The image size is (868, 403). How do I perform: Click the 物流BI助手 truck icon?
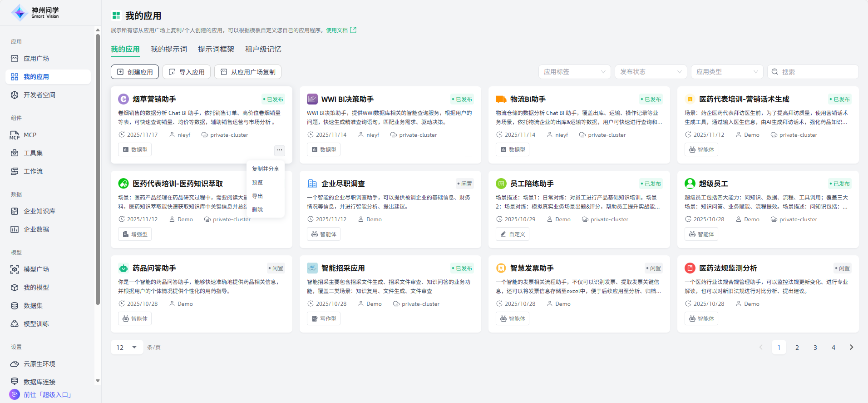[501, 99]
